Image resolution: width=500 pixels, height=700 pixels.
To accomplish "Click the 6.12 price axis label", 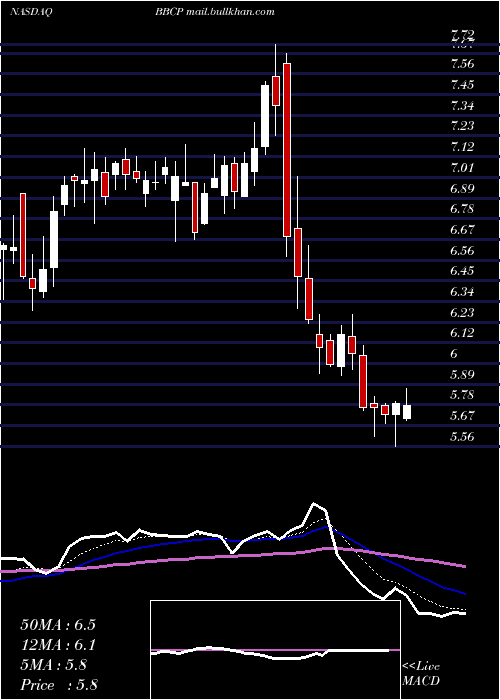I will 462,333.
